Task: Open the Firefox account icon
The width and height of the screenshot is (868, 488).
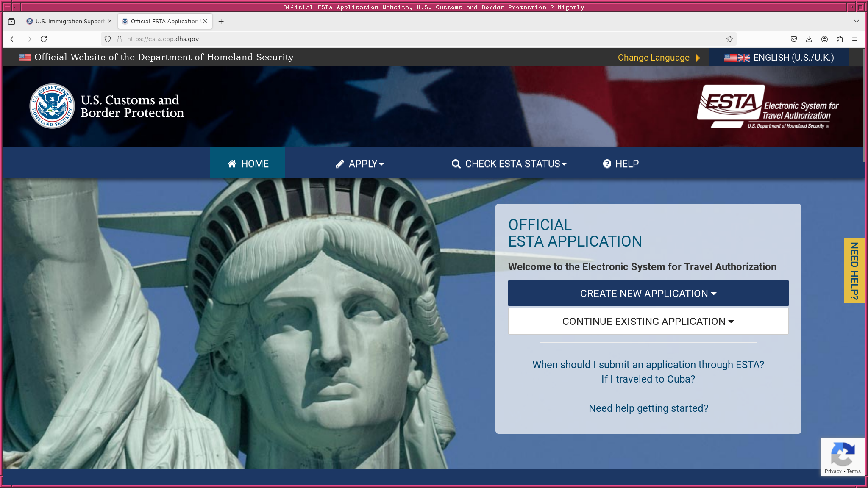Action: tap(824, 39)
